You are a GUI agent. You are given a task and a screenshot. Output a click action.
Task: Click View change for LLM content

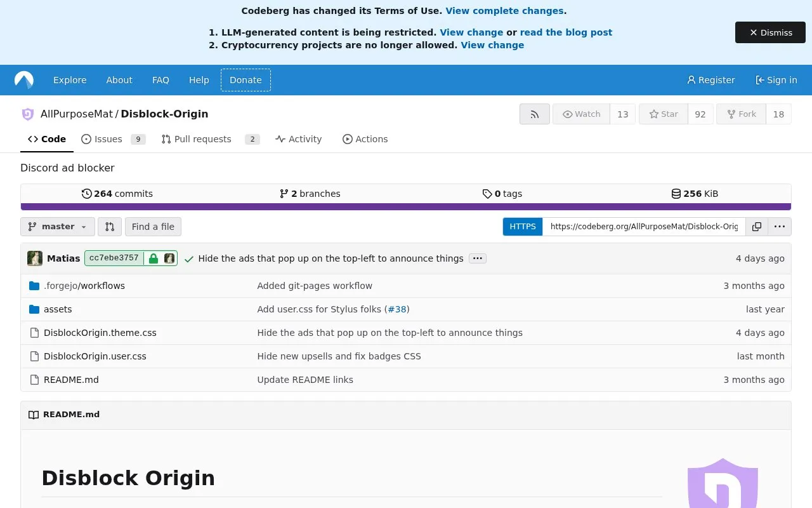click(471, 32)
